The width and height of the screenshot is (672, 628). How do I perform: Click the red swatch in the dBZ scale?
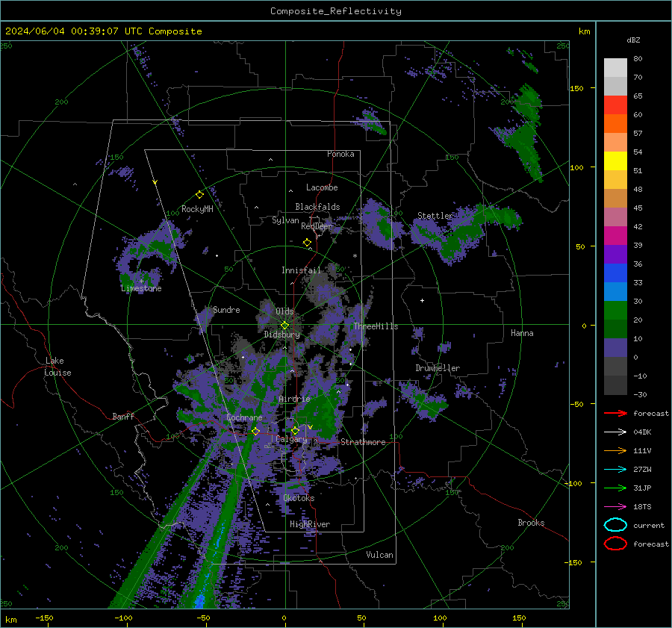615,105
